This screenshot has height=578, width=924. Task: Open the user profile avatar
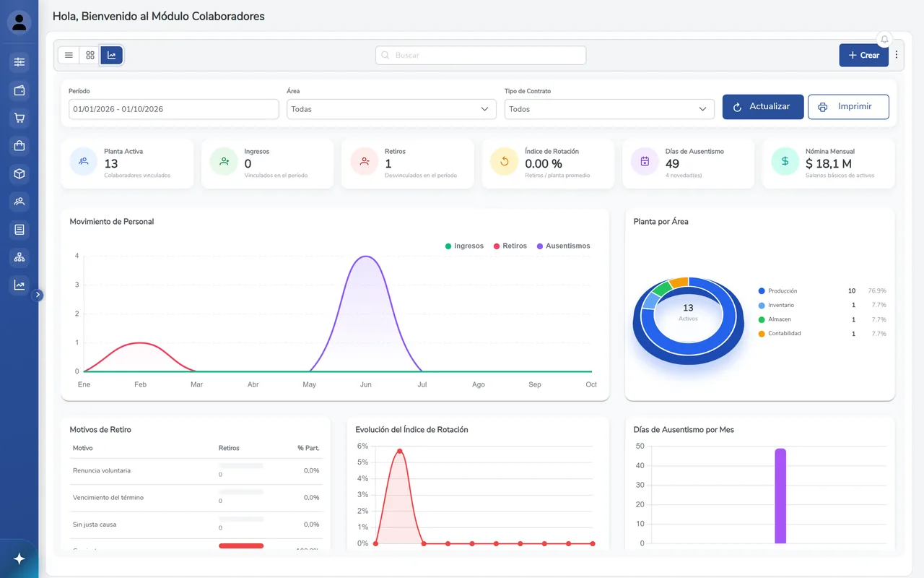19,22
